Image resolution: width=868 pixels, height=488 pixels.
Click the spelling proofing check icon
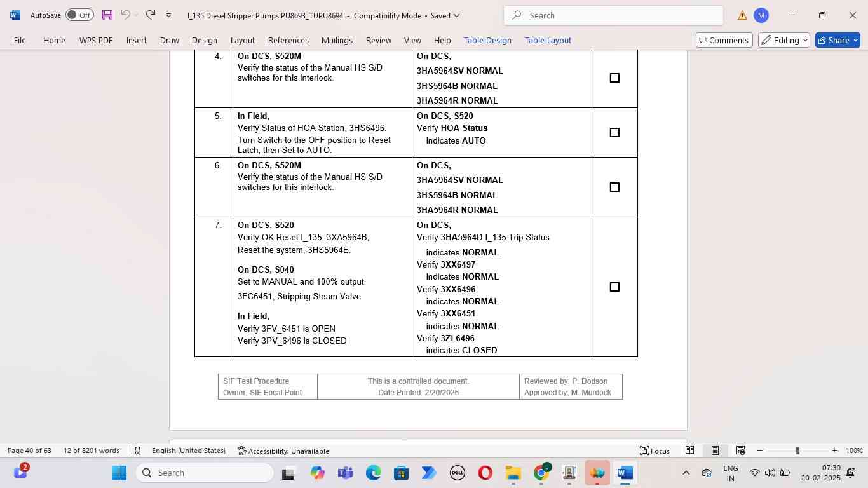(136, 451)
